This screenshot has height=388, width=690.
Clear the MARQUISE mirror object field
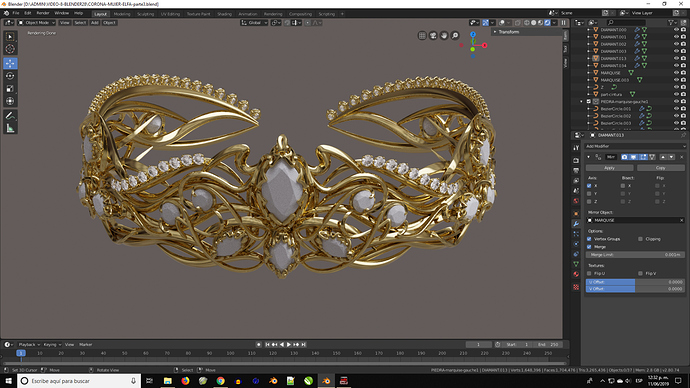(682, 220)
